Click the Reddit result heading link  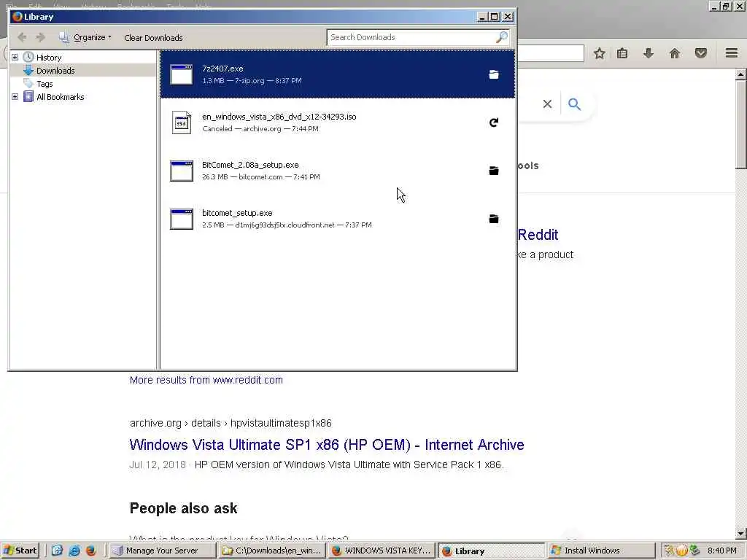(x=538, y=235)
